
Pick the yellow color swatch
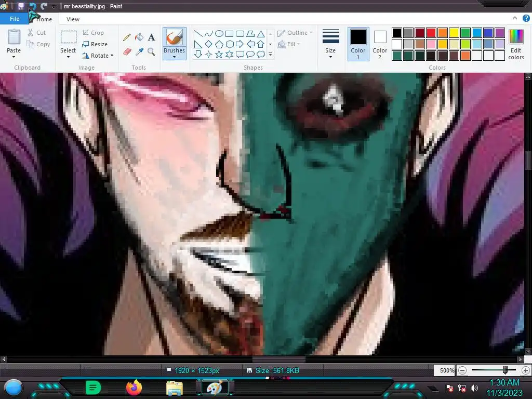click(x=454, y=33)
